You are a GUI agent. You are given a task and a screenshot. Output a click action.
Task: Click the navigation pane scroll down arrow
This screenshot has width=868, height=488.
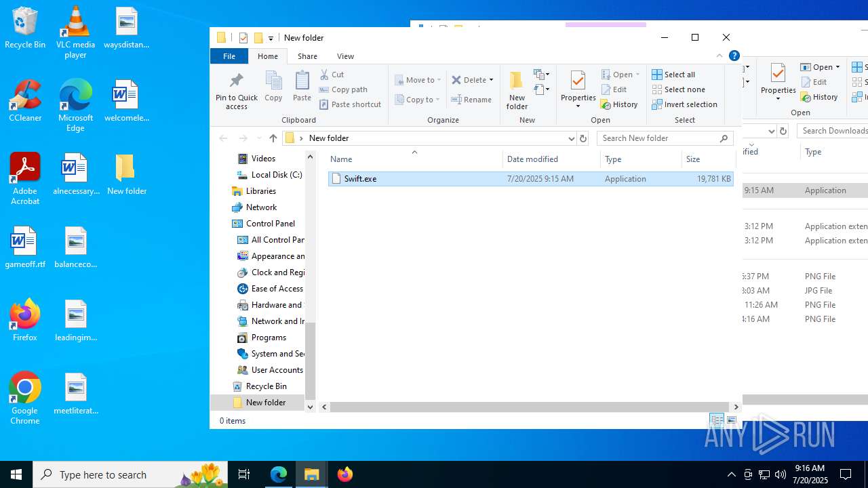311,407
